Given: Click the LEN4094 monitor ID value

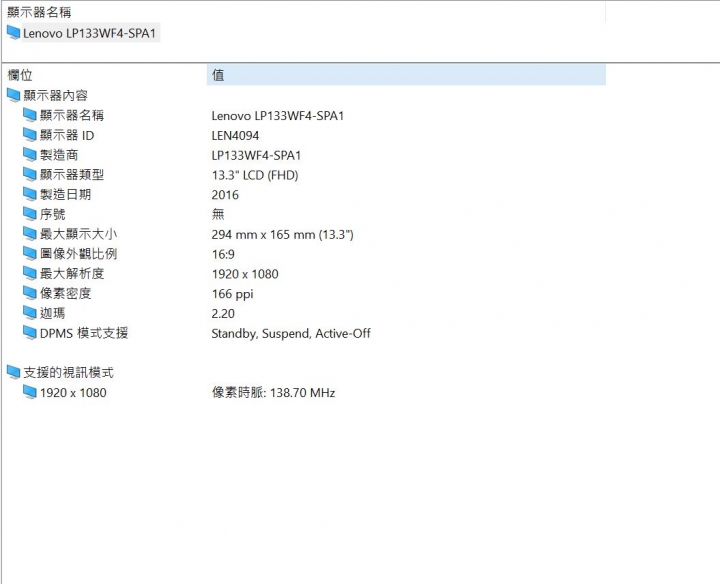Looking at the screenshot, I should pyautogui.click(x=235, y=135).
